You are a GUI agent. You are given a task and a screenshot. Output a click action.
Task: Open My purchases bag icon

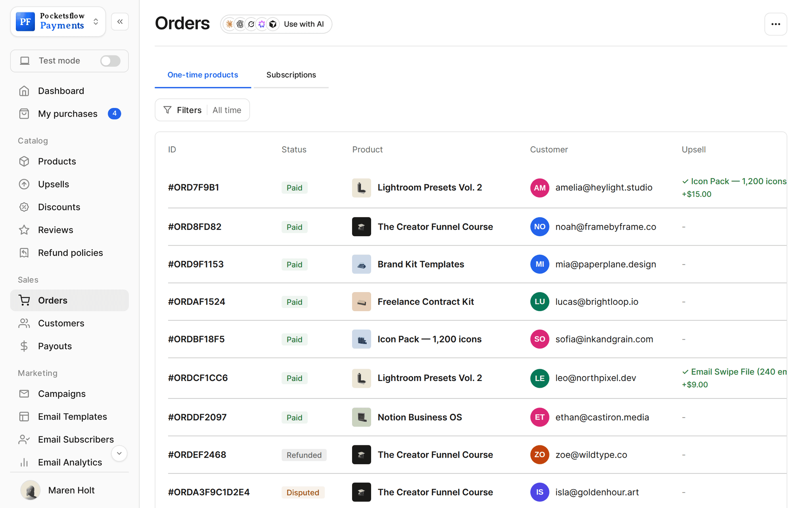[x=24, y=114]
